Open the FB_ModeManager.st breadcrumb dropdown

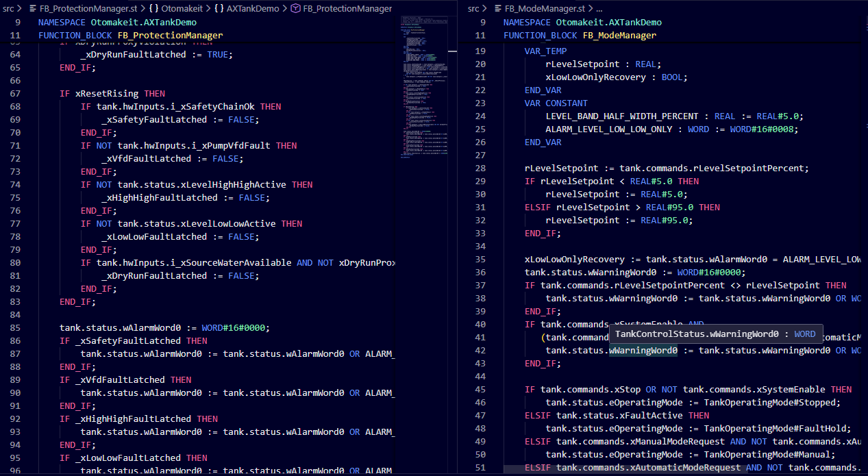(545, 9)
